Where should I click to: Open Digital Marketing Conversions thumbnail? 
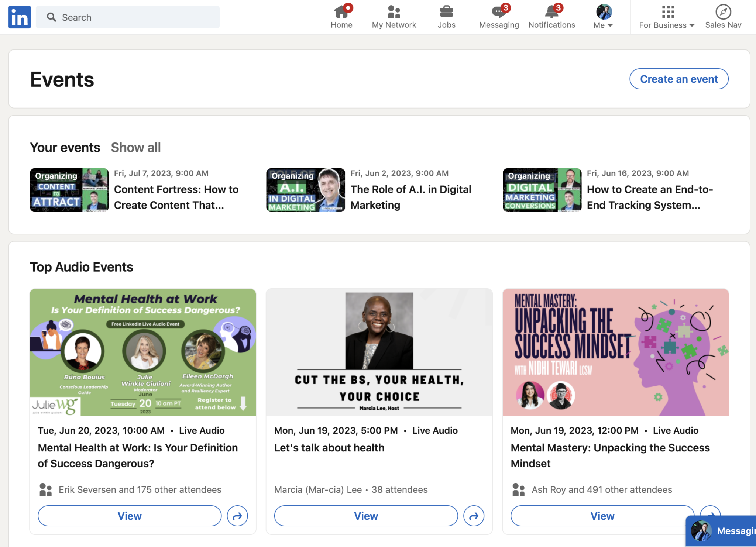[542, 190]
